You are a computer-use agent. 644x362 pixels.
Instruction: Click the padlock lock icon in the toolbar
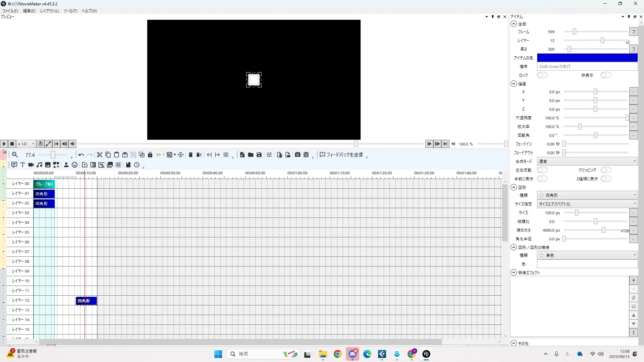click(150, 155)
